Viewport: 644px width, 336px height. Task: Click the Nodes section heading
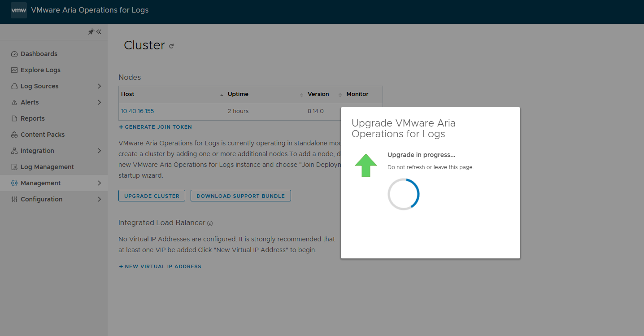[x=130, y=77]
